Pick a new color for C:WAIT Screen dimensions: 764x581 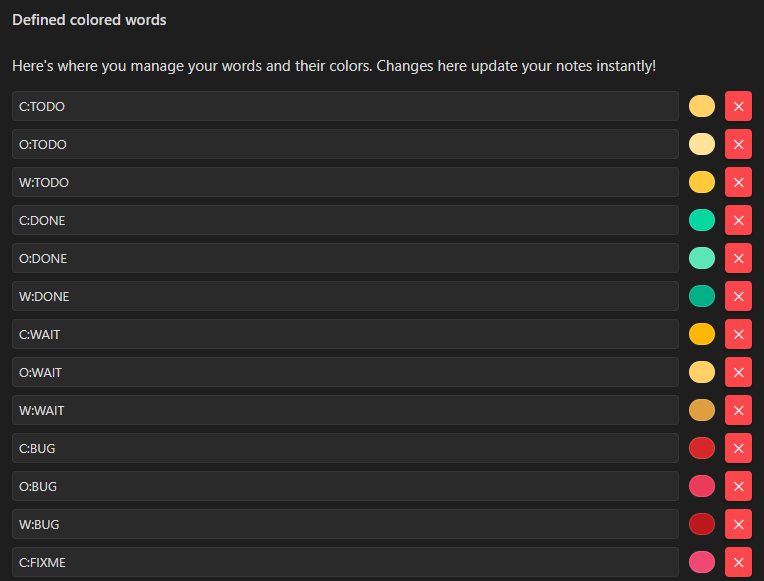(702, 334)
